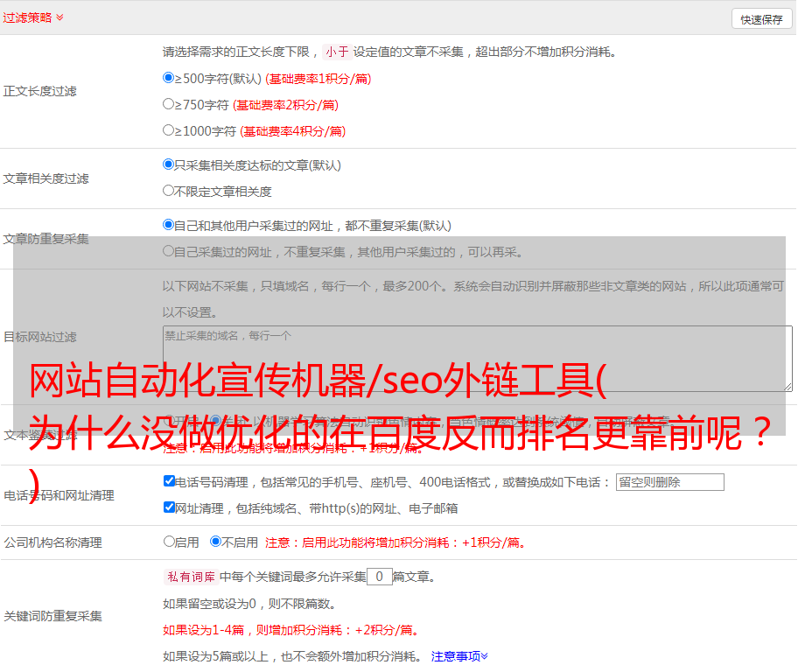
Task: Click the 禁止采集的域名 text area
Action: point(477,358)
